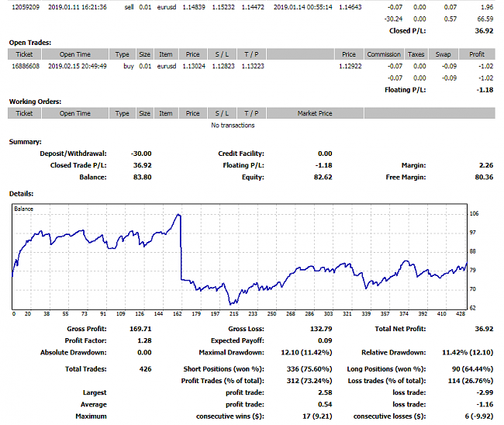
Task: Click current price 1.12922
Action: click(x=350, y=66)
